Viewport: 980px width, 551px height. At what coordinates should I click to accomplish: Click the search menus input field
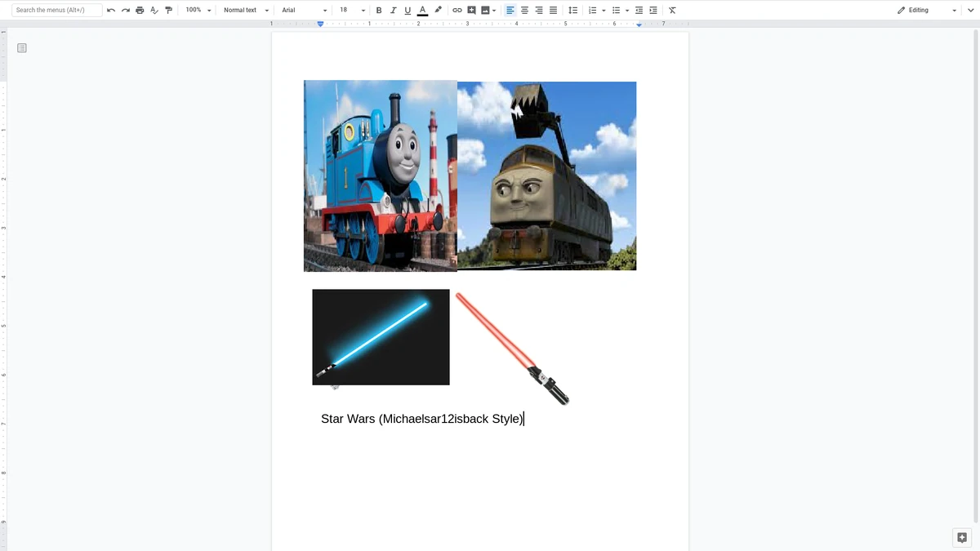coord(56,10)
